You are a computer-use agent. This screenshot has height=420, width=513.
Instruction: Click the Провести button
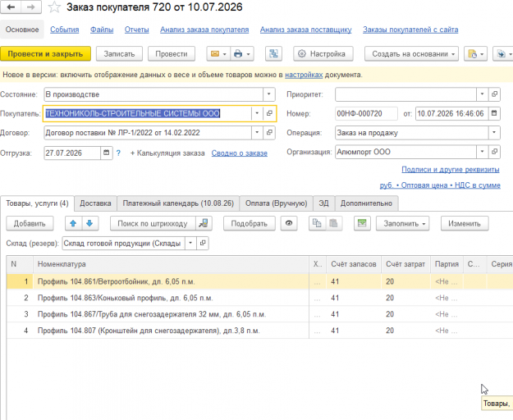[172, 54]
